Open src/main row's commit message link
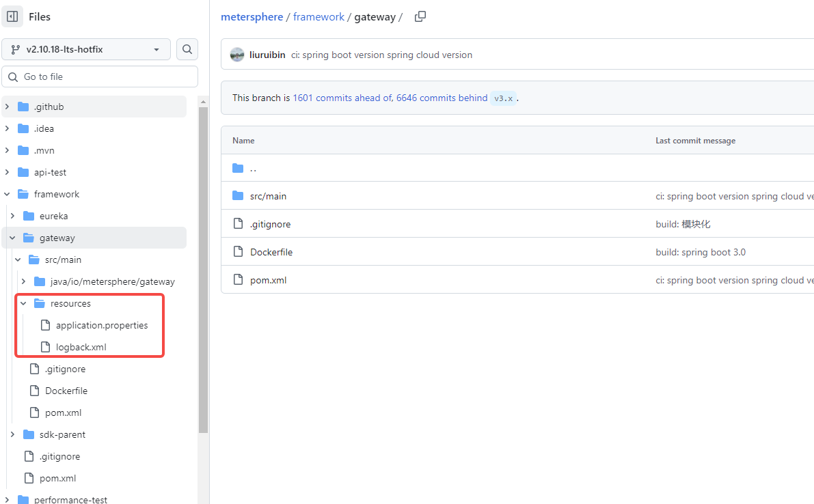Viewport: 814px width, 504px height. click(734, 196)
